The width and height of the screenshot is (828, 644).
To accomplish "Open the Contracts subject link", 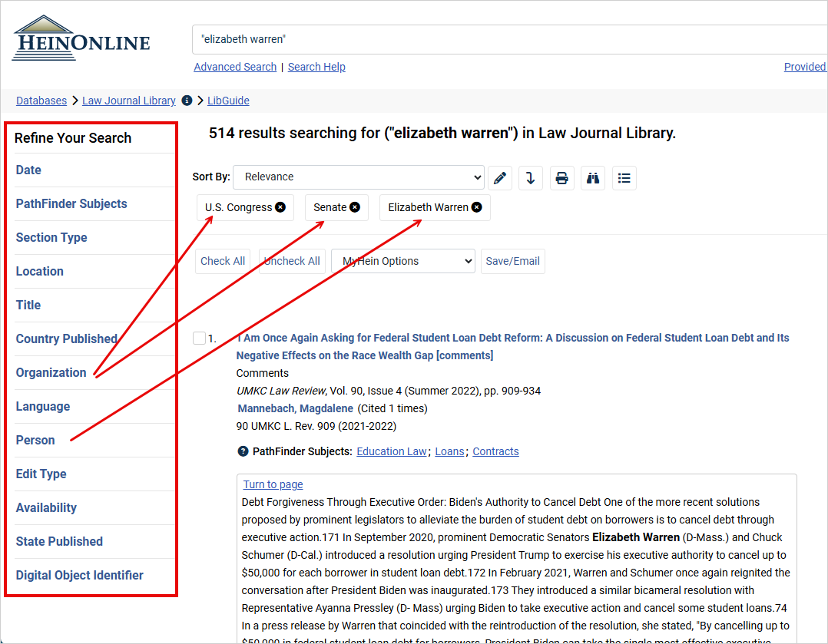I will point(495,452).
